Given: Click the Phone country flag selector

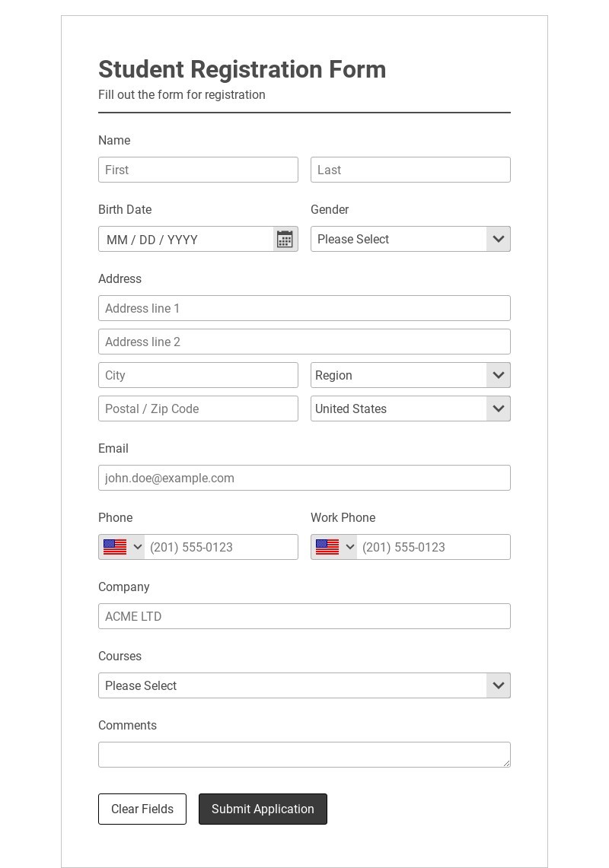Looking at the screenshot, I should coord(122,547).
